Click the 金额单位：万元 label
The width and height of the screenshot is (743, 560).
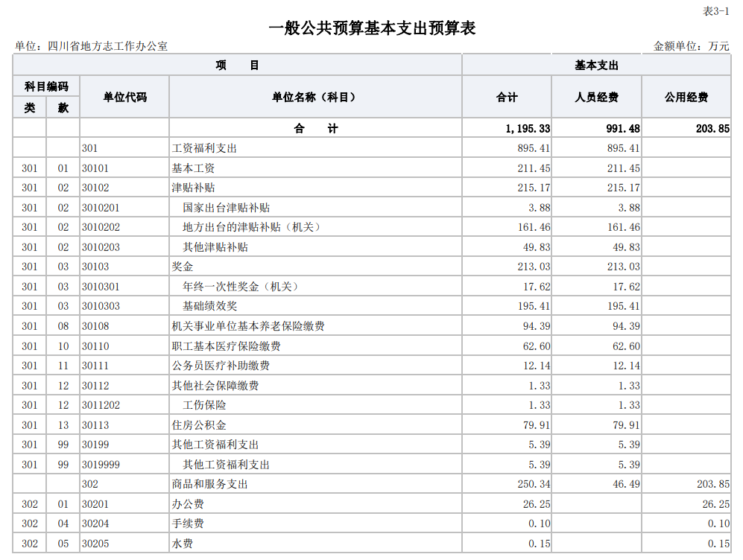coord(691,46)
